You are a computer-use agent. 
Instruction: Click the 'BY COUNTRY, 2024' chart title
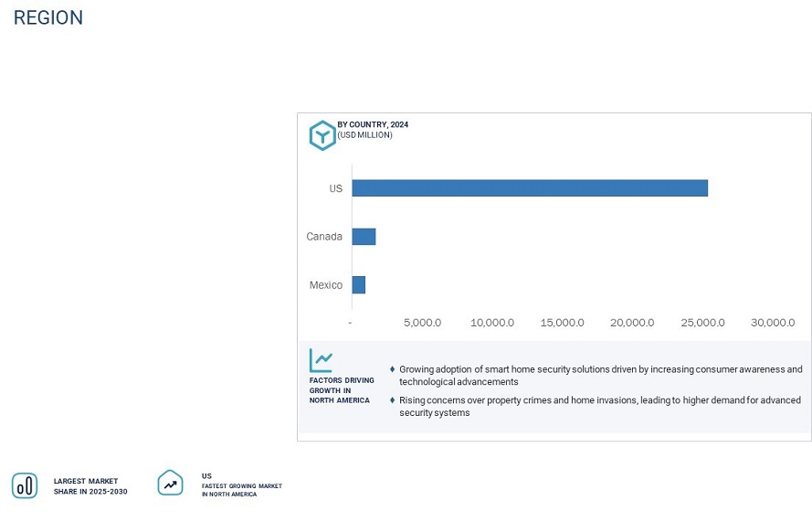tap(373, 124)
